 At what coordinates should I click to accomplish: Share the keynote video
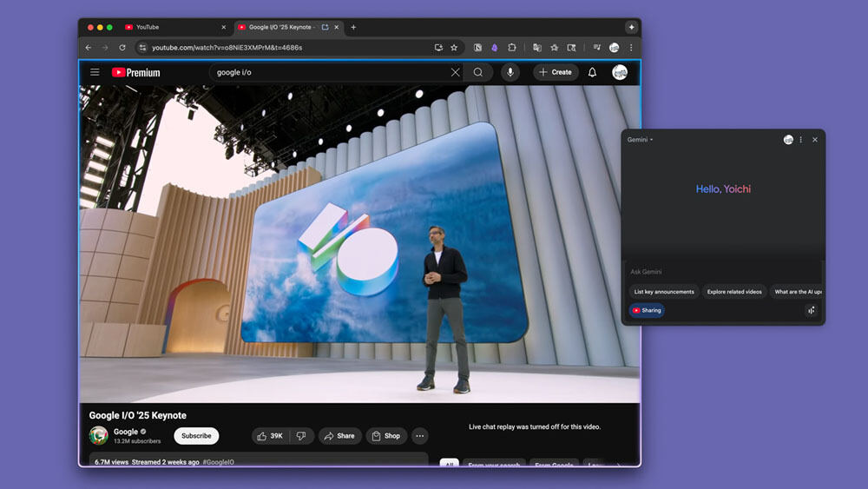[x=339, y=436]
